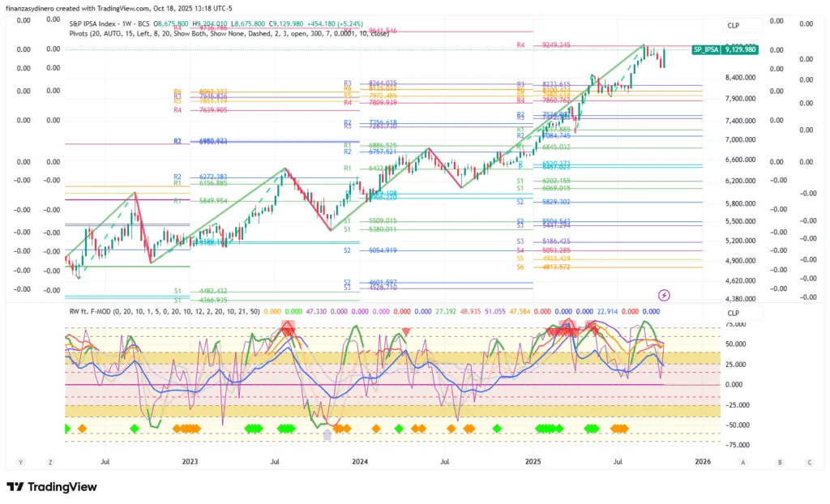Click the B circle button at bottom right
830x504 pixels.
tap(780, 462)
